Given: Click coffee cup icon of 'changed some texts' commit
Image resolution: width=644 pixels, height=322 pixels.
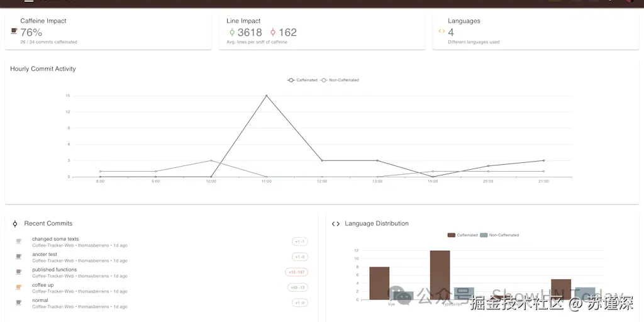Looking at the screenshot, I should 18,241.
